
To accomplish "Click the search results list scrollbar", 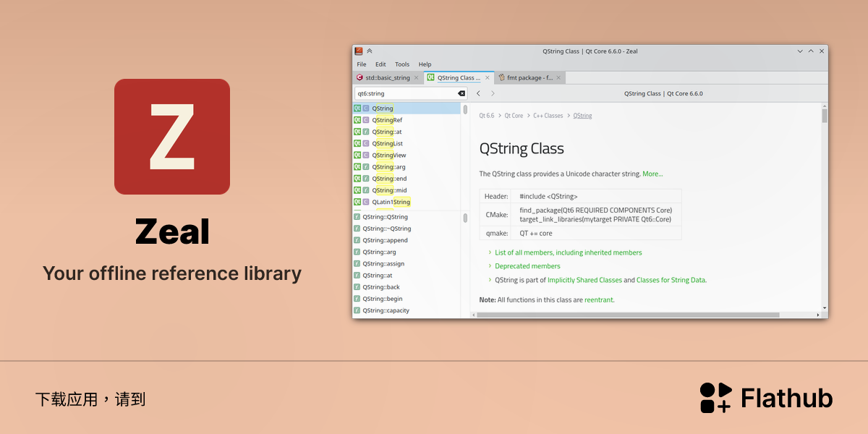I will [x=465, y=109].
